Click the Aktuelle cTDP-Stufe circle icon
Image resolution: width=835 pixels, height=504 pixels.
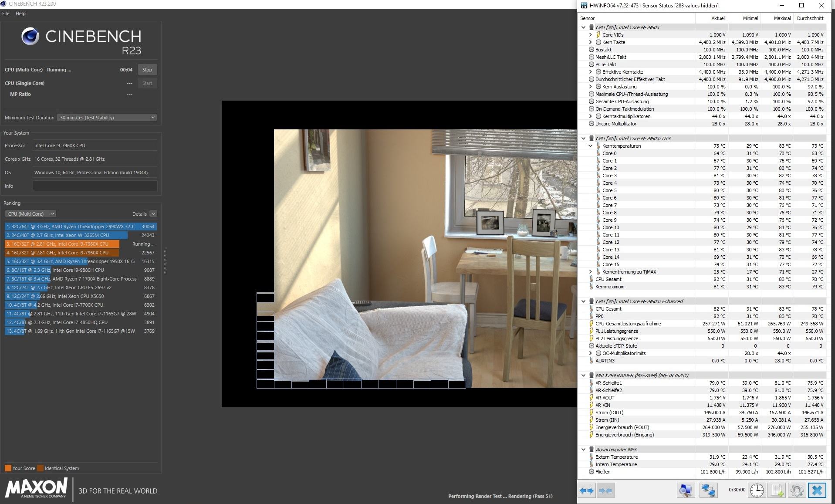[591, 346]
